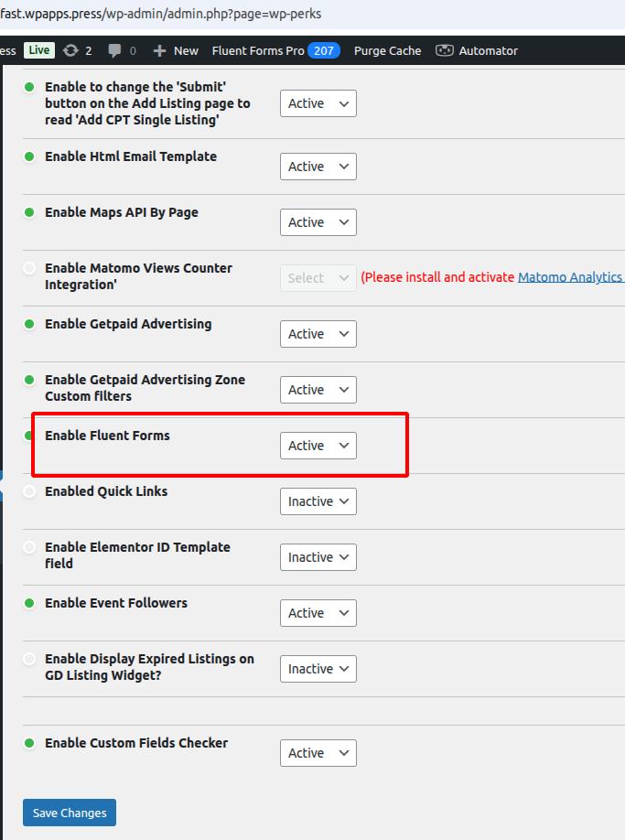
Task: Click status indicator for Custom Fields Checker
Action: click(29, 743)
